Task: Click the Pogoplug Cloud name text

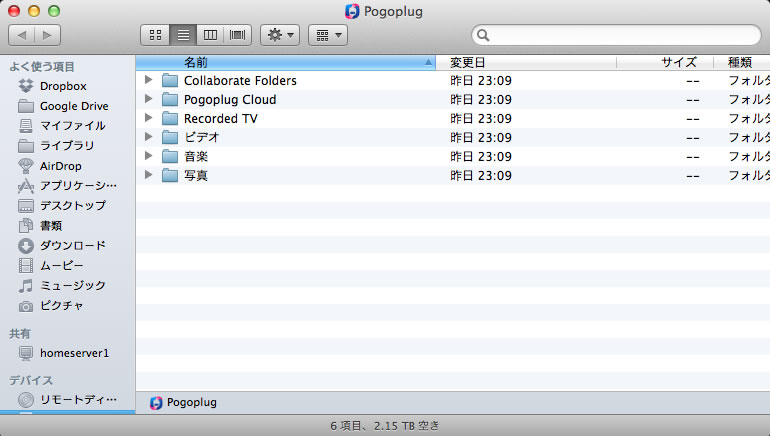Action: 230,100
